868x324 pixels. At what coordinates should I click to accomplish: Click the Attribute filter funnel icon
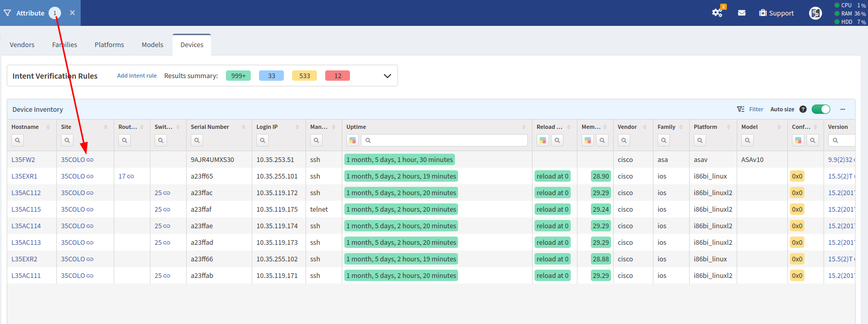7,13
